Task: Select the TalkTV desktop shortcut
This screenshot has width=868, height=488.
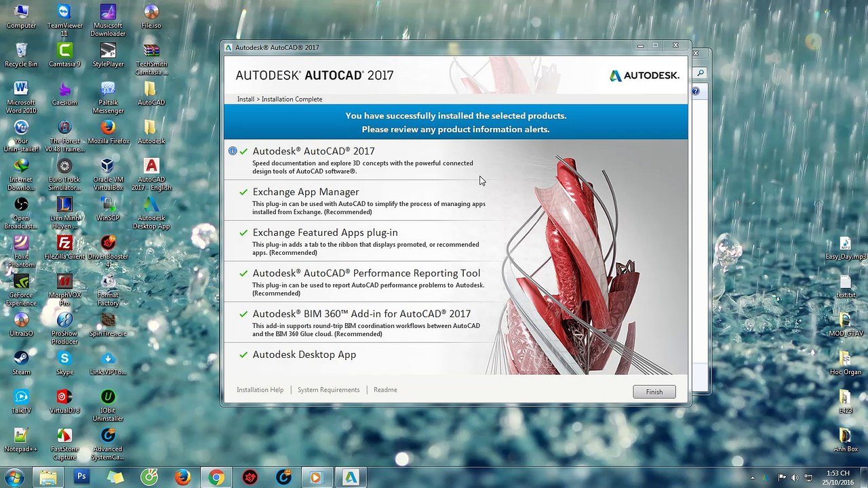Action: [21, 402]
